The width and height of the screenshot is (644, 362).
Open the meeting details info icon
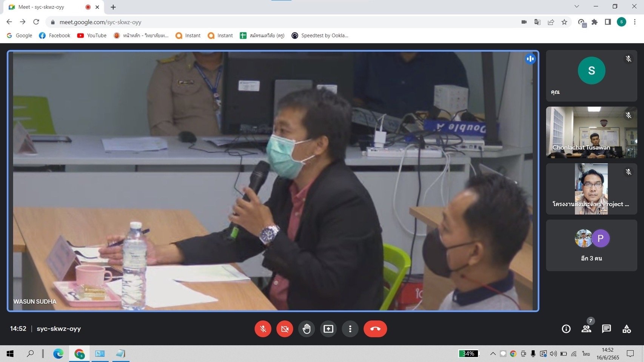(x=566, y=329)
